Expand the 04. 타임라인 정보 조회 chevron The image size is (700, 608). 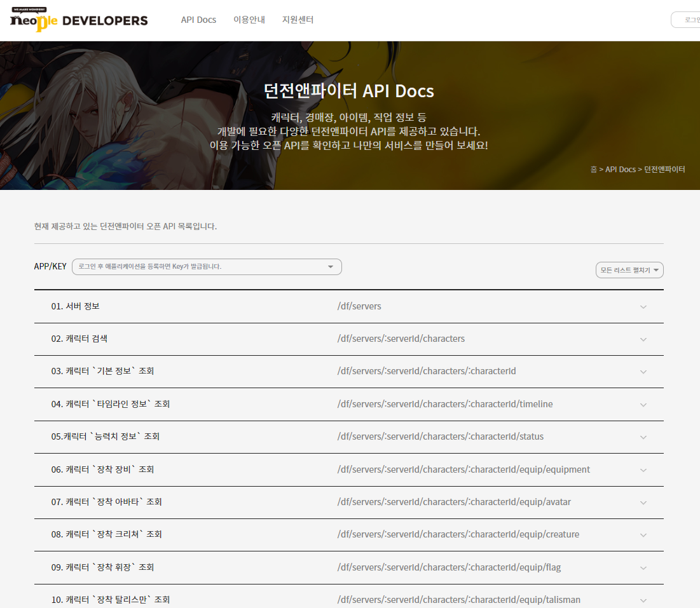(643, 405)
